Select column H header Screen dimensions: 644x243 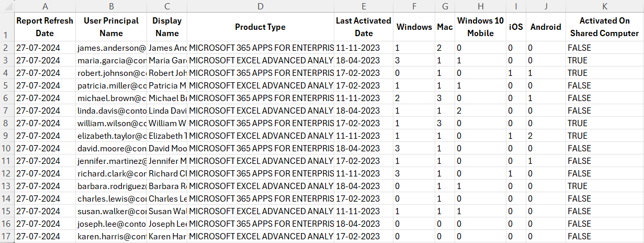481,6
